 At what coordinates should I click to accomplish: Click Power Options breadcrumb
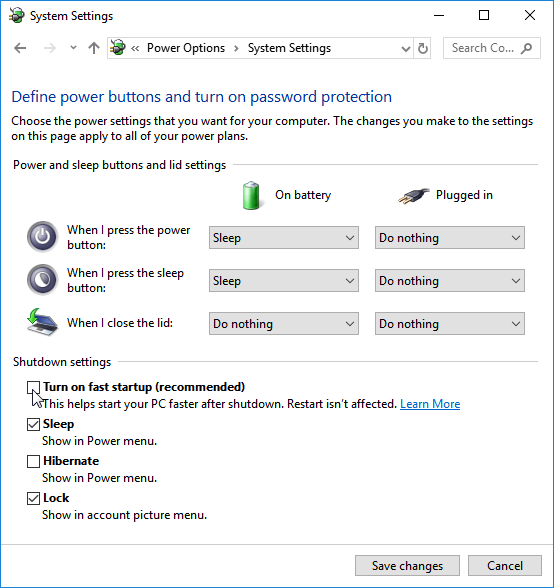[x=186, y=48]
